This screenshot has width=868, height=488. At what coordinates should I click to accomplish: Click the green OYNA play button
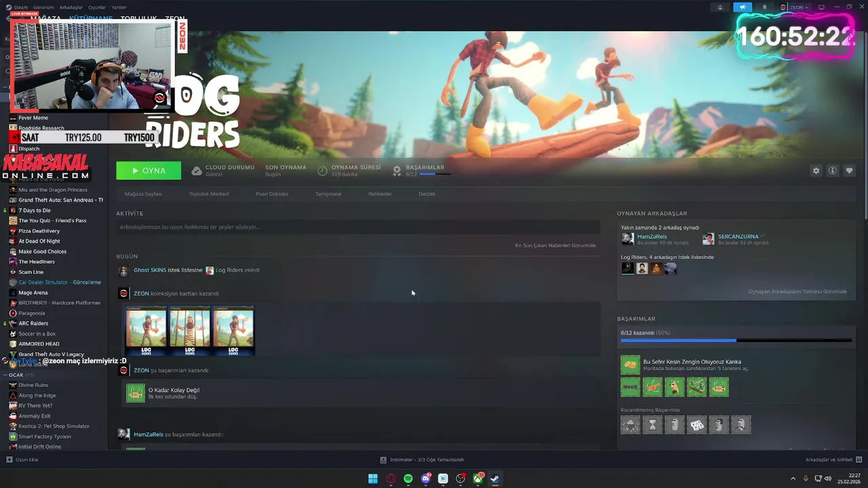click(x=149, y=171)
